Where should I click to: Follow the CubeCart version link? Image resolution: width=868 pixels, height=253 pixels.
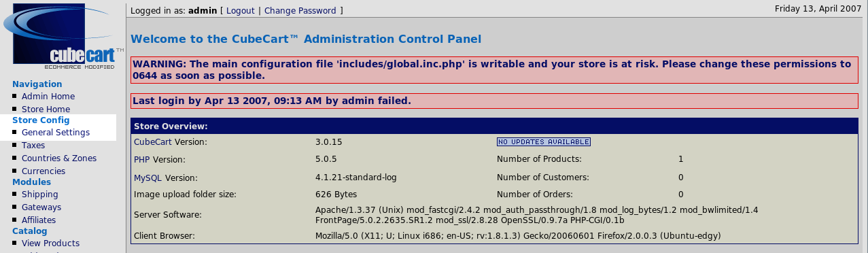[x=153, y=142]
